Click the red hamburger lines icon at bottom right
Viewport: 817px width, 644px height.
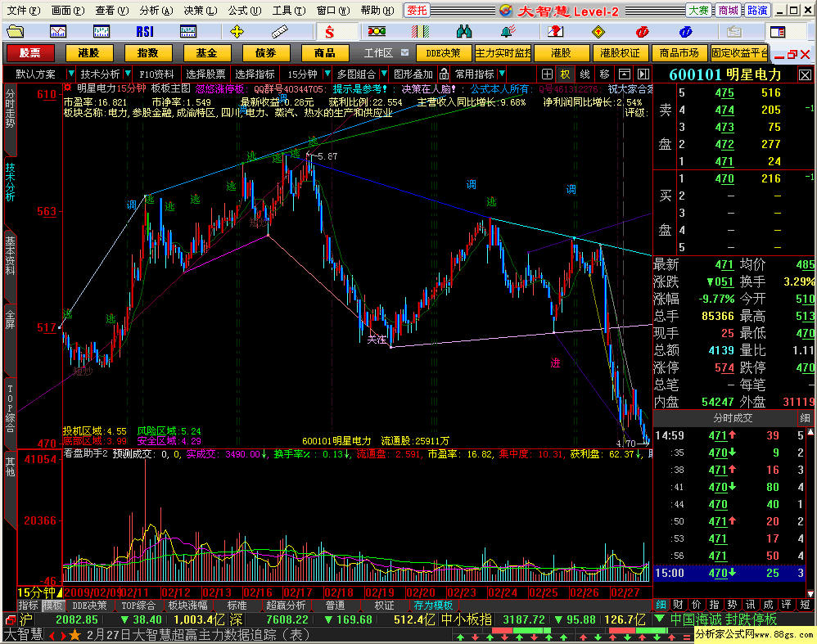click(x=686, y=637)
